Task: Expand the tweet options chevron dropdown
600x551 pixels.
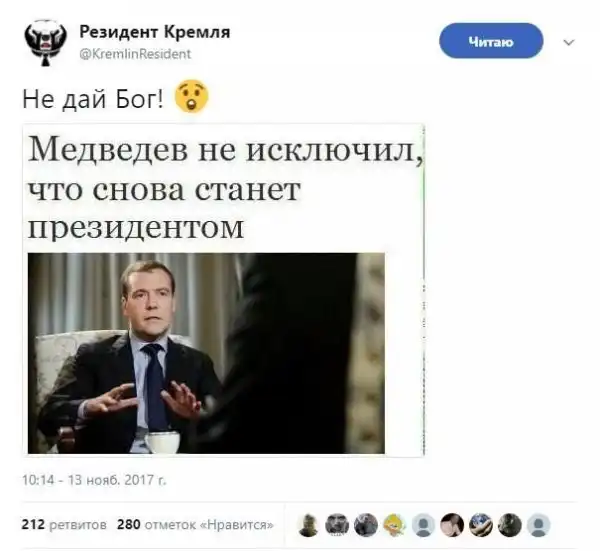Action: 569,42
